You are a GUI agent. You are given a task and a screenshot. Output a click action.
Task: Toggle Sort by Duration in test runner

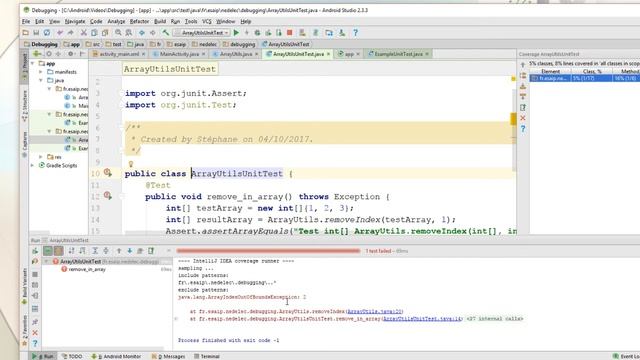pyautogui.click(x=82, y=251)
